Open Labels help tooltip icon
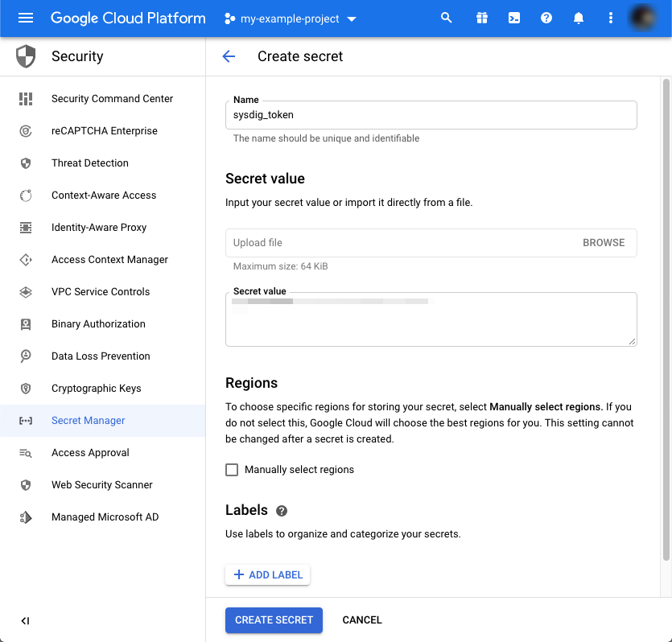The width and height of the screenshot is (672, 642). point(282,511)
